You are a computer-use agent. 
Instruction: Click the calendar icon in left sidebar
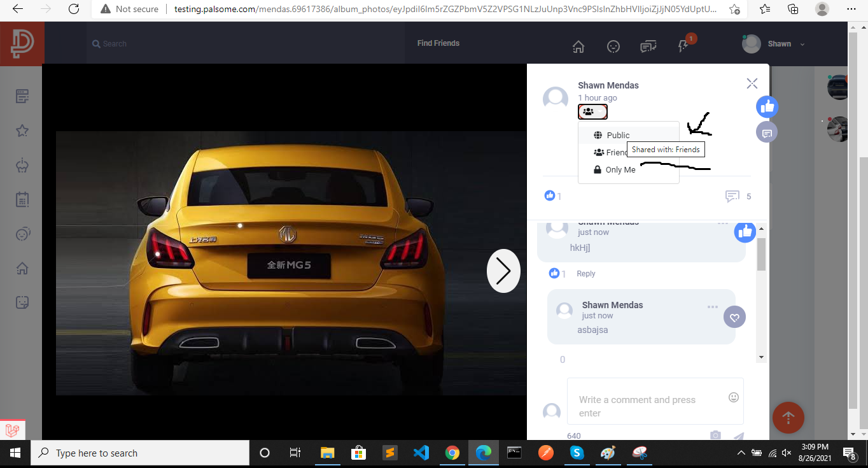(x=22, y=199)
